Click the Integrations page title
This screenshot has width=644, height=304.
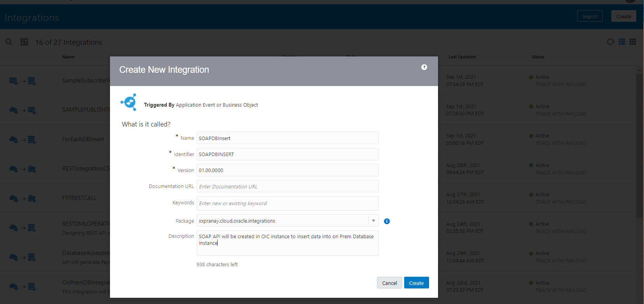pos(32,18)
